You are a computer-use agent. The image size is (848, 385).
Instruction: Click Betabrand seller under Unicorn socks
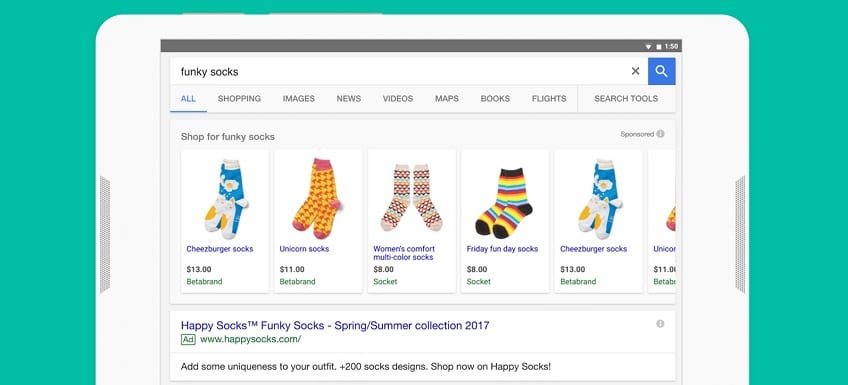(x=297, y=282)
